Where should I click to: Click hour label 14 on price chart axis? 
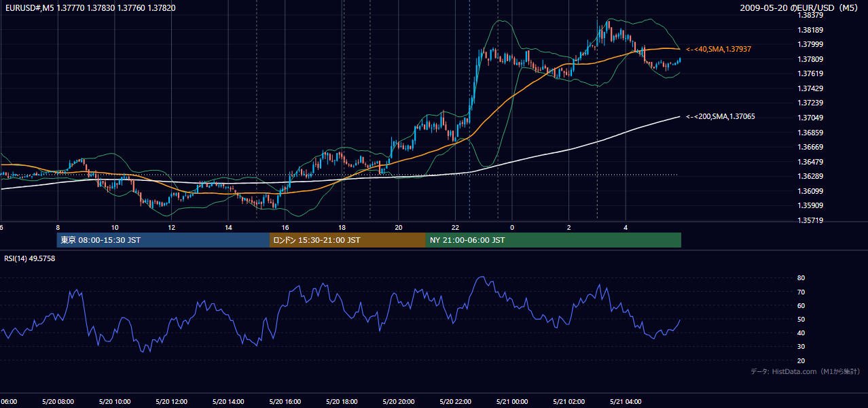pyautogui.click(x=228, y=227)
